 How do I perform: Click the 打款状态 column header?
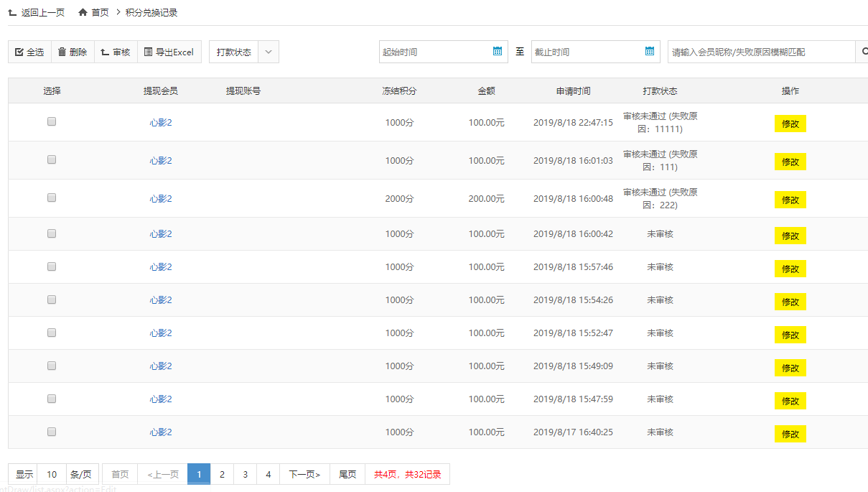tap(660, 91)
